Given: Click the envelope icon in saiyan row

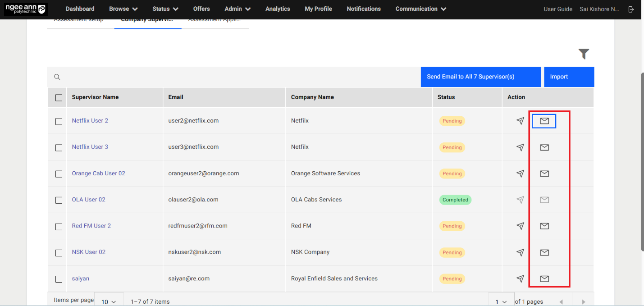Looking at the screenshot, I should [x=544, y=279].
